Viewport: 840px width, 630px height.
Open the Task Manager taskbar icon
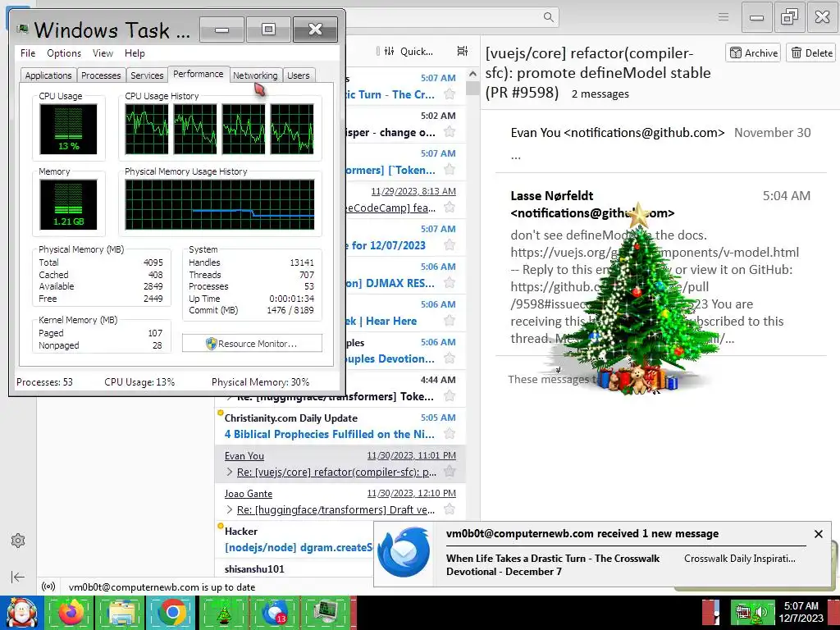click(x=325, y=613)
